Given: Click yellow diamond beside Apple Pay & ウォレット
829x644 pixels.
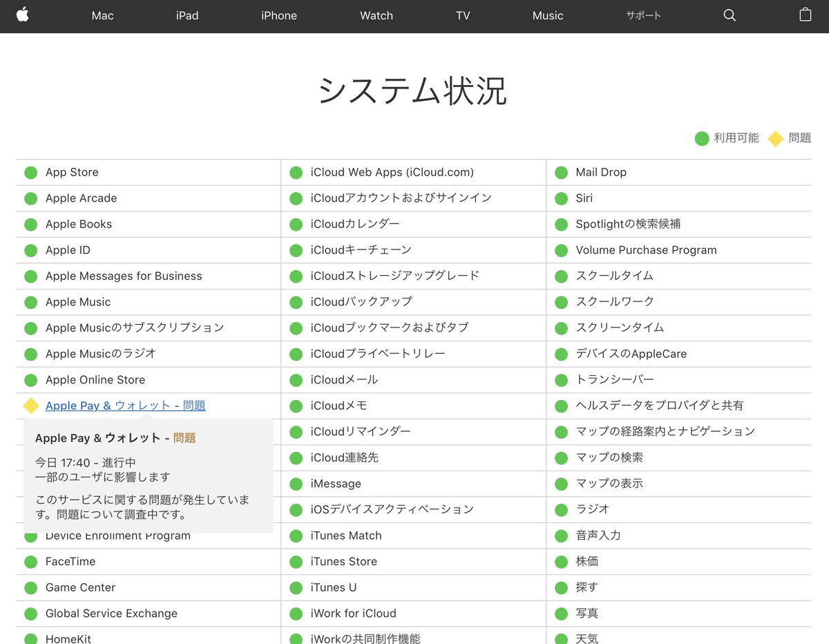Looking at the screenshot, I should pyautogui.click(x=31, y=406).
